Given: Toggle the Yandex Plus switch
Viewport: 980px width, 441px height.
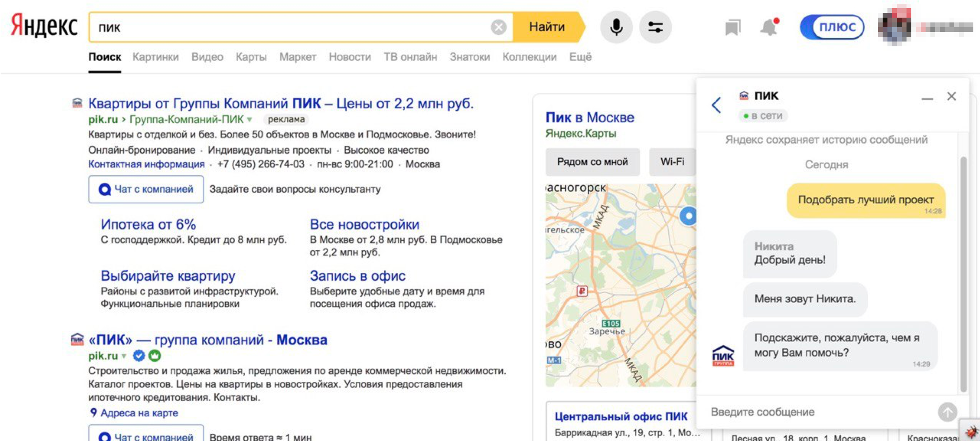Looking at the screenshot, I should pos(832,27).
